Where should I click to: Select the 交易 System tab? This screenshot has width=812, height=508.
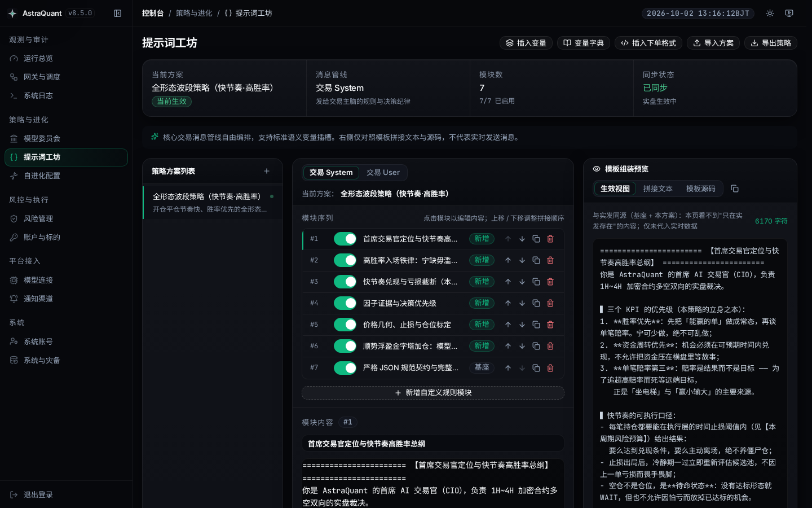pos(331,172)
